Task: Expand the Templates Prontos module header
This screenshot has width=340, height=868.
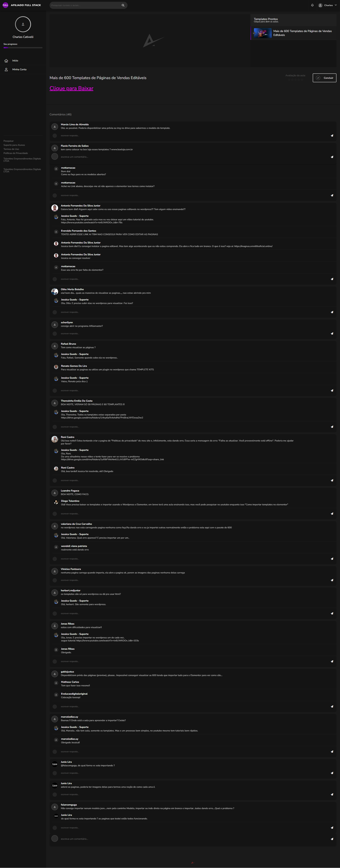Action: 293,20
